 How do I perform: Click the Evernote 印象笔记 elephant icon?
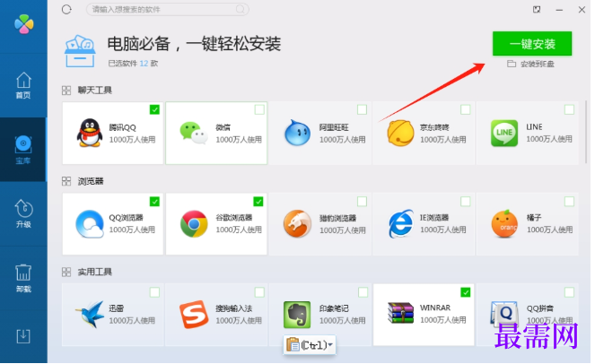tap(297, 315)
